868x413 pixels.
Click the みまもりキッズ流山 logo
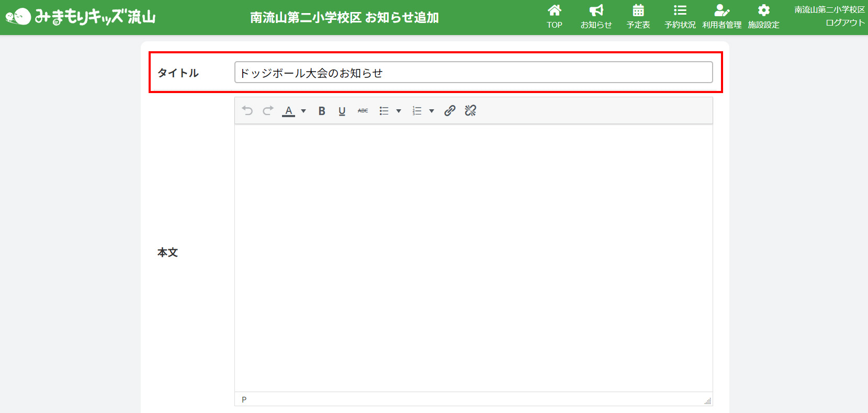tap(81, 17)
